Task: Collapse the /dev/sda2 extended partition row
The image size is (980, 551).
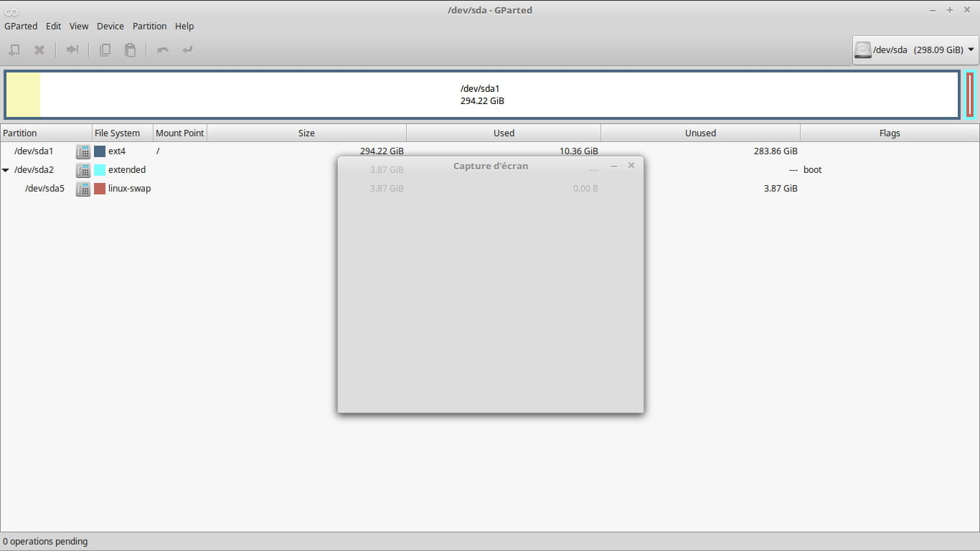Action: (x=6, y=170)
